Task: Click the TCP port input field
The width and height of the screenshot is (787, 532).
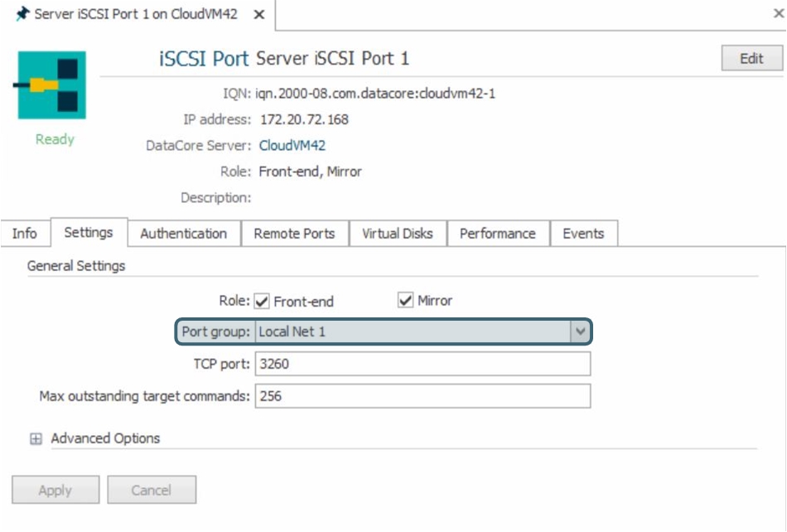Action: [x=422, y=364]
